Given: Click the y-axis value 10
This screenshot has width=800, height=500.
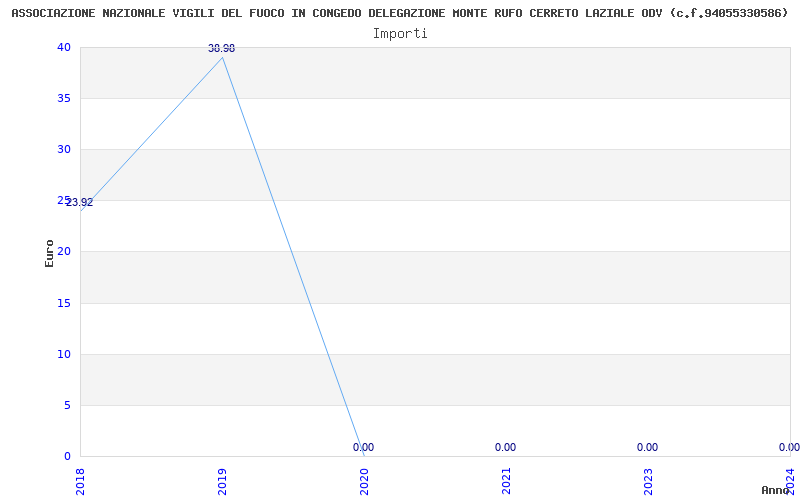Looking at the screenshot, I should [64, 355].
